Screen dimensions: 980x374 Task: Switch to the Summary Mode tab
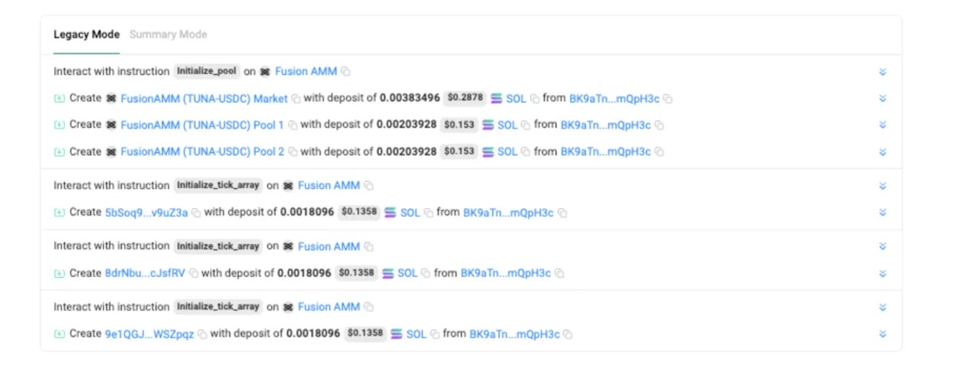[x=168, y=34]
